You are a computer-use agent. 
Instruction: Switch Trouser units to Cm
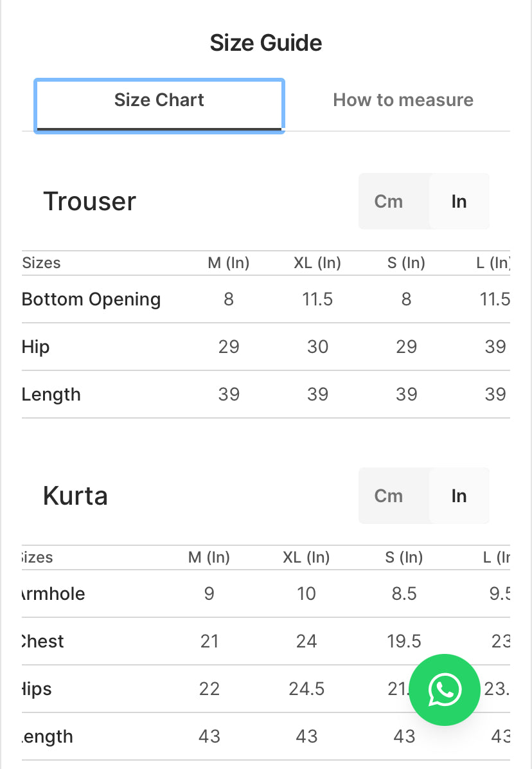click(389, 201)
